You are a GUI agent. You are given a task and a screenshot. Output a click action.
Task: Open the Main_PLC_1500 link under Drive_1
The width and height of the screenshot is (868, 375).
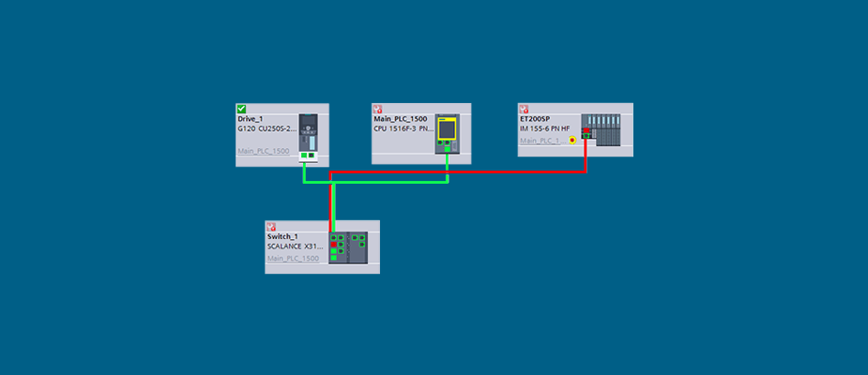pos(264,151)
